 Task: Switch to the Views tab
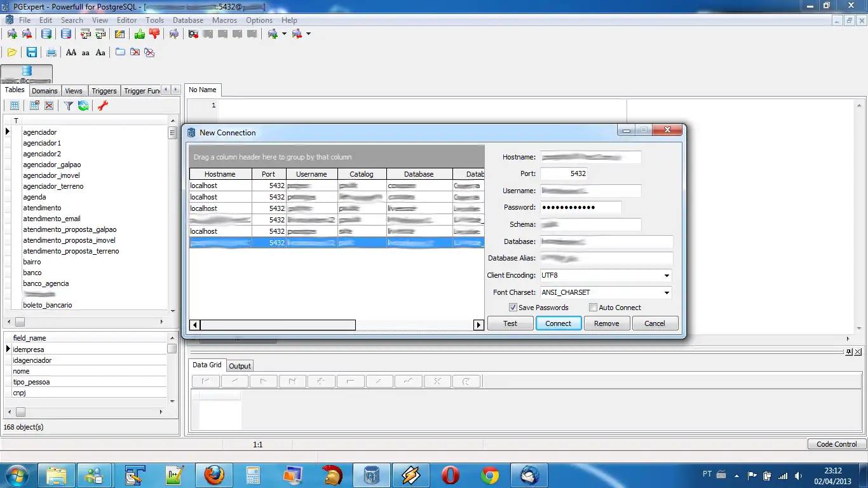74,91
